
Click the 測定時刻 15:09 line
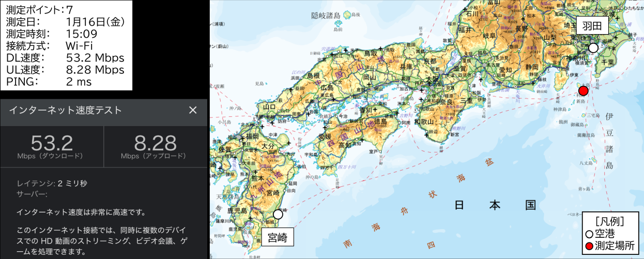click(x=52, y=34)
